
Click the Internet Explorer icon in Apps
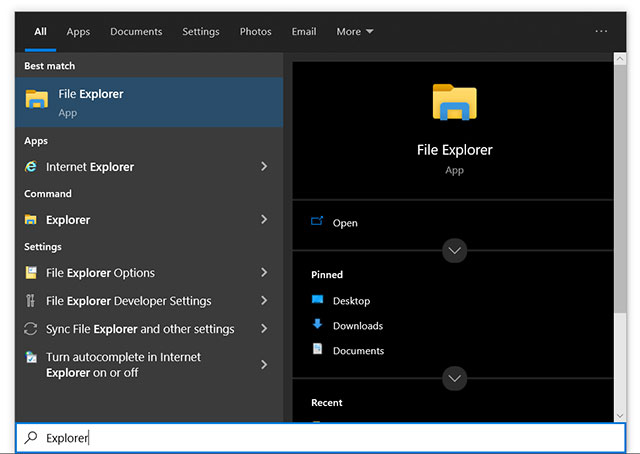point(31,167)
